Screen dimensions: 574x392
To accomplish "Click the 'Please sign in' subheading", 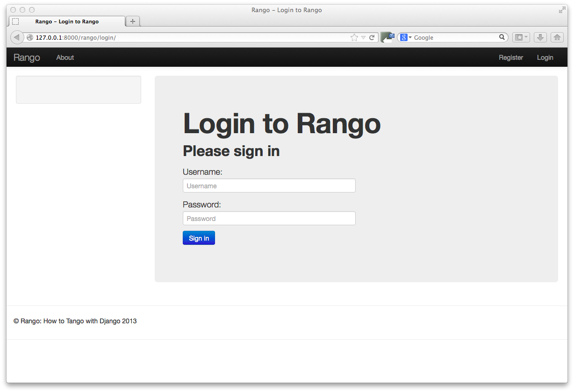I will 231,151.
